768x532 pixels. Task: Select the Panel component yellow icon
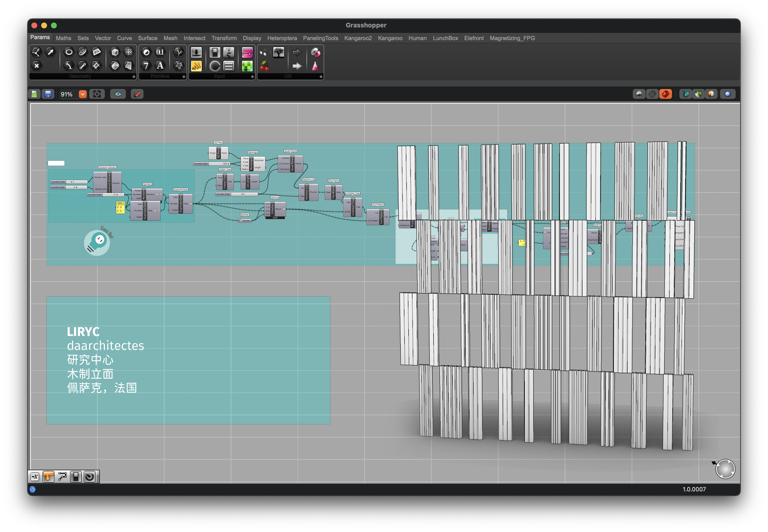[196, 66]
